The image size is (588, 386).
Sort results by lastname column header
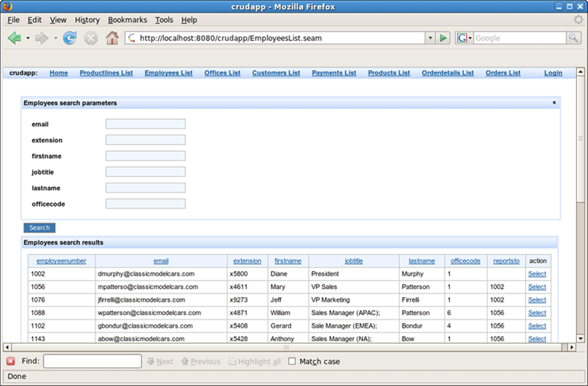(422, 261)
